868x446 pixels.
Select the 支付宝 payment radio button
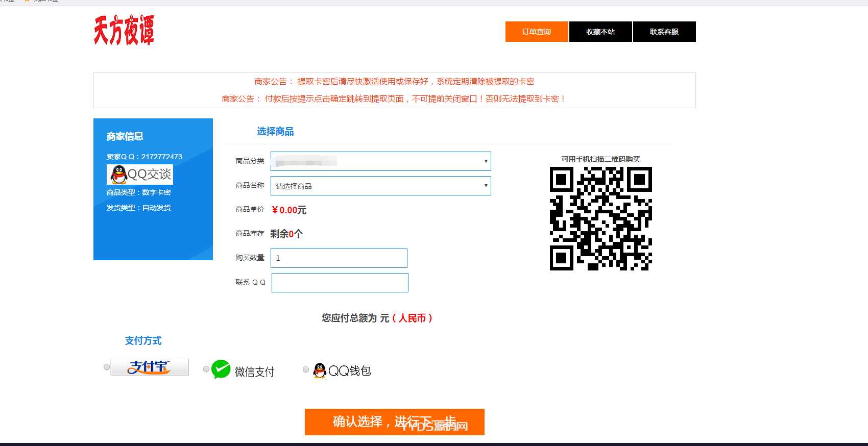click(106, 367)
